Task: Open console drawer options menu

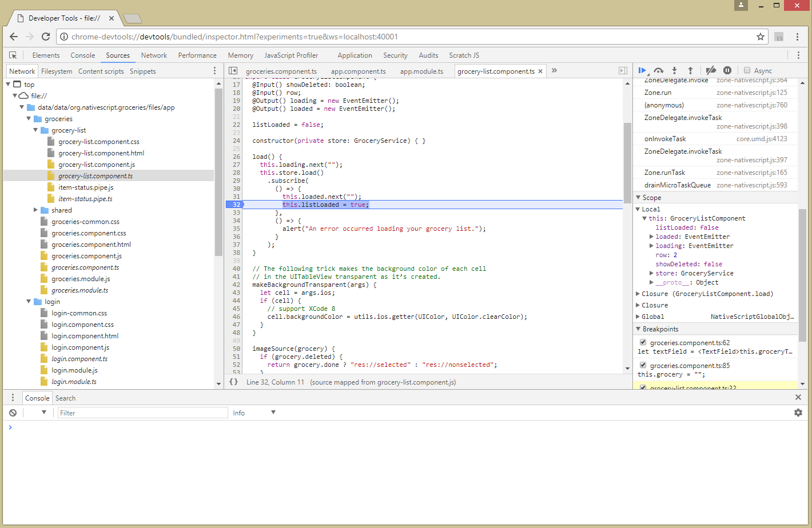Action: tap(13, 398)
